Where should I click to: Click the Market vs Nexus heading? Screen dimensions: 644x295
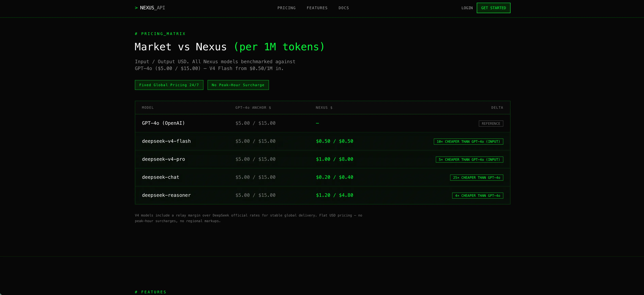click(x=229, y=47)
